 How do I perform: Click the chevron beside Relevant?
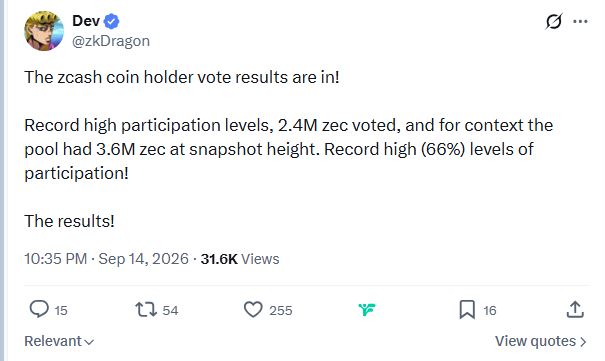coord(89,342)
